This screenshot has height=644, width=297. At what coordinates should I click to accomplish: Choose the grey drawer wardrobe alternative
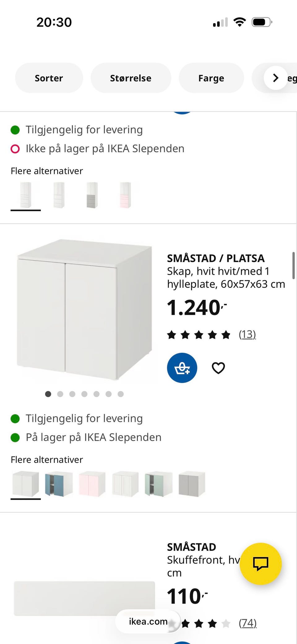pyautogui.click(x=92, y=195)
